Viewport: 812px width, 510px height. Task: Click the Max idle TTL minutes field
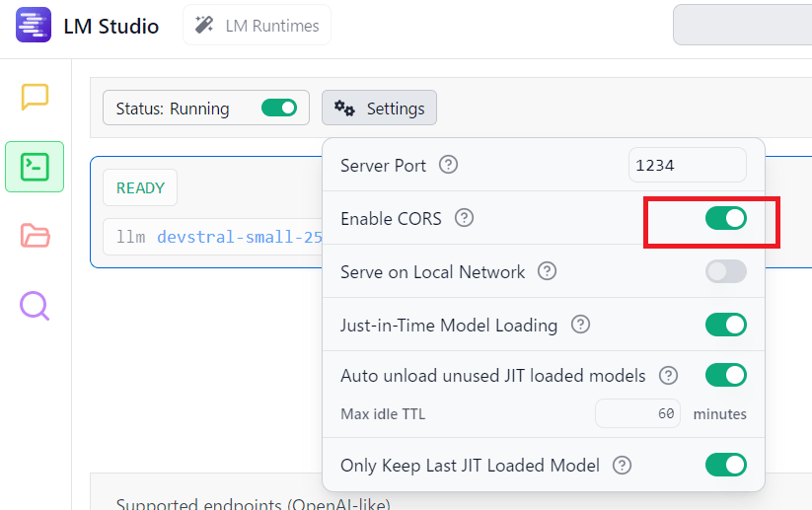[637, 413]
